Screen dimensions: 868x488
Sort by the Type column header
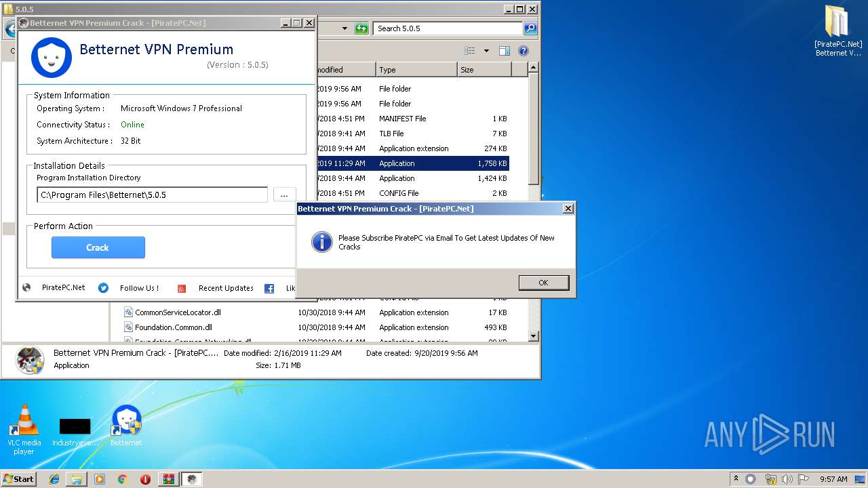(x=416, y=70)
